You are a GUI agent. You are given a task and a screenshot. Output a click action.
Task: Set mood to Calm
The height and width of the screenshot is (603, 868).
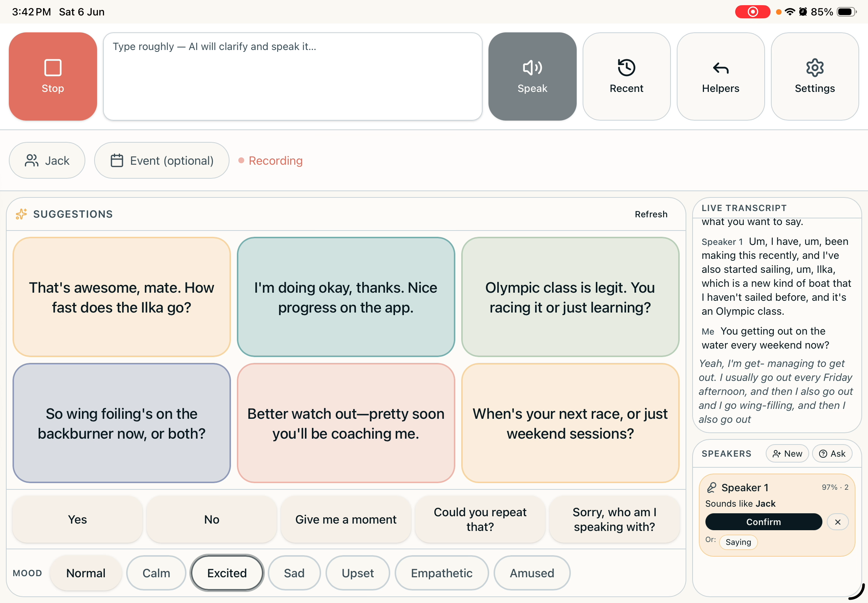(x=156, y=573)
